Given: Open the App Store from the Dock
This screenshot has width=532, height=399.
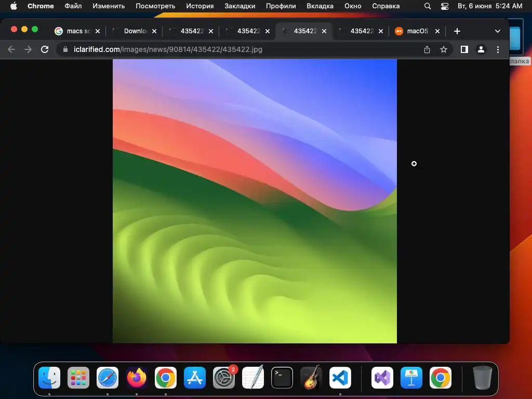Looking at the screenshot, I should (195, 378).
